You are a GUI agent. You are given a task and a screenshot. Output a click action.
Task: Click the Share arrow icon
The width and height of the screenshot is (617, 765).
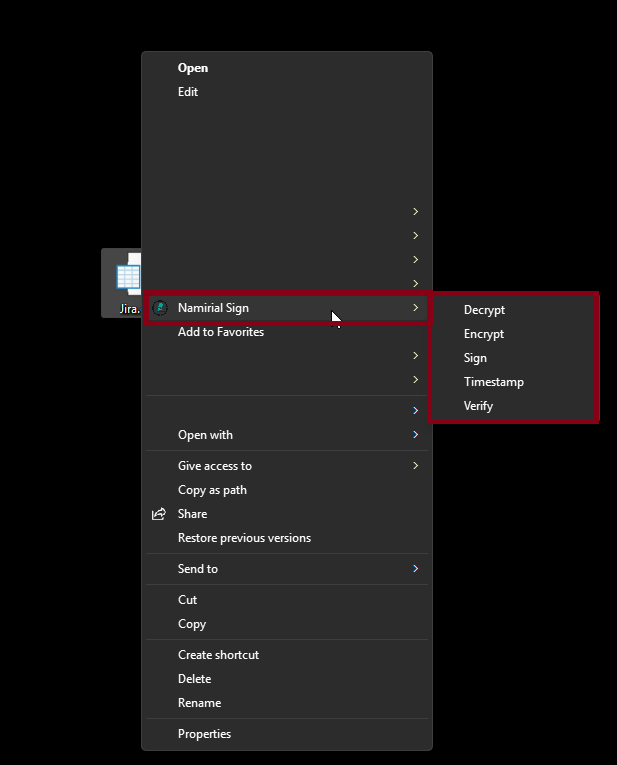[x=159, y=514]
